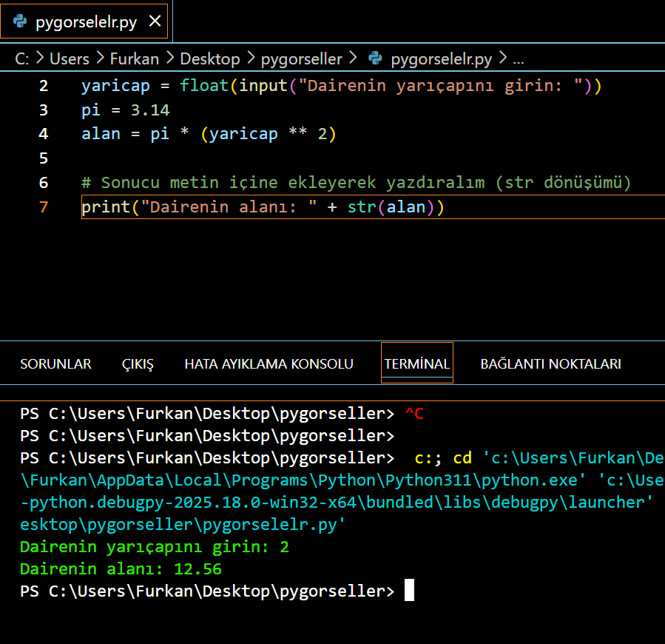
Task: Click the Python file icon in the breadcrumb
Action: point(375,58)
